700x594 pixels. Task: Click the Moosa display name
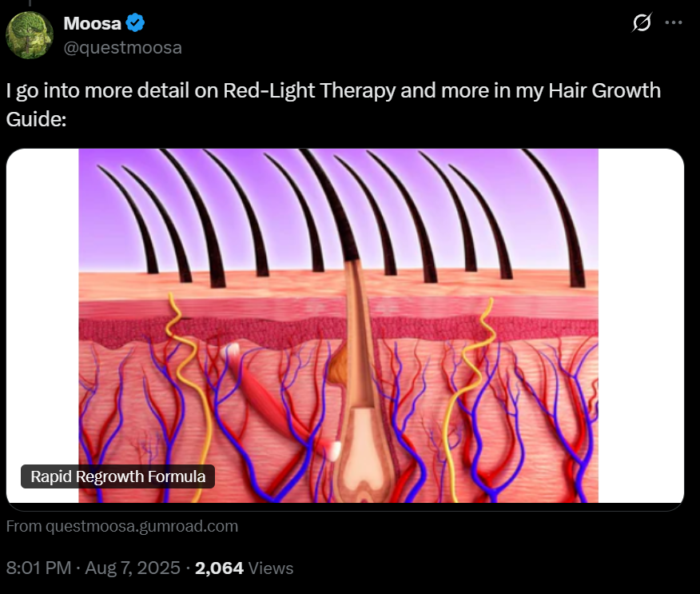(93, 23)
